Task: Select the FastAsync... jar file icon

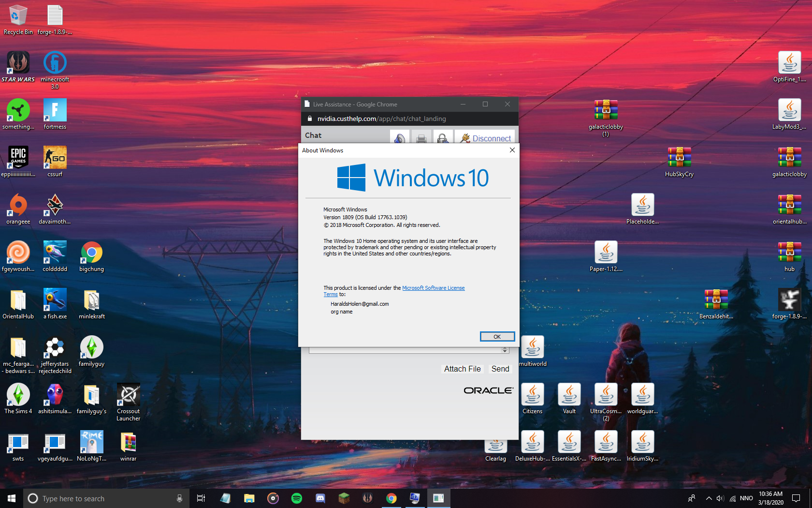Action: [x=606, y=446]
